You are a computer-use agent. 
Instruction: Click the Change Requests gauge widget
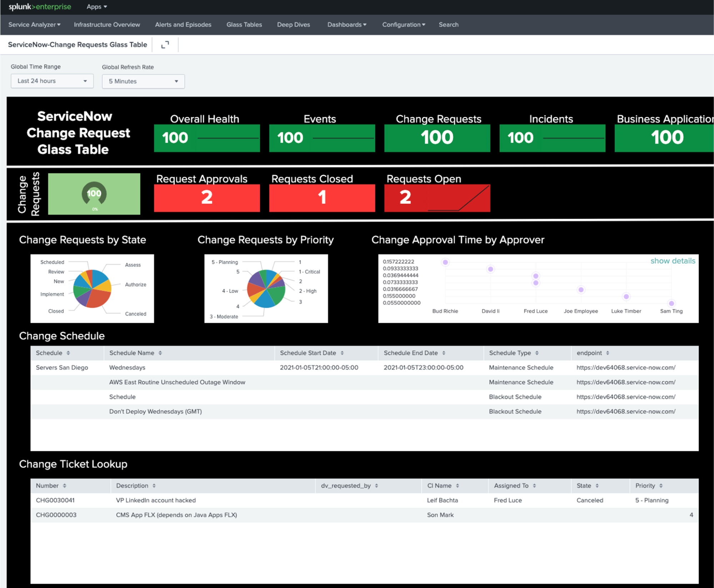coord(94,194)
